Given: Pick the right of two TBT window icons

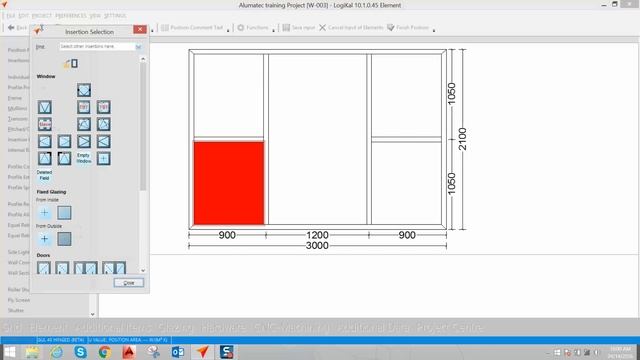Looking at the screenshot, I should pos(103,107).
